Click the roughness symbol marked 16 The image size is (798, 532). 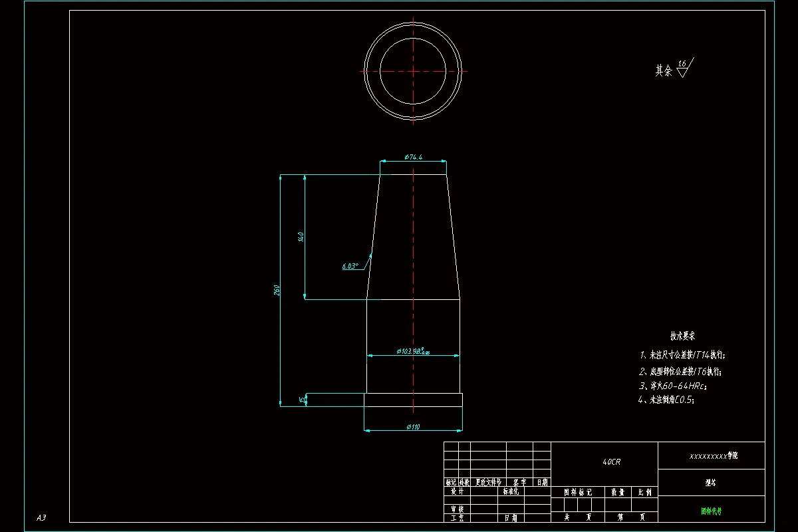point(684,67)
